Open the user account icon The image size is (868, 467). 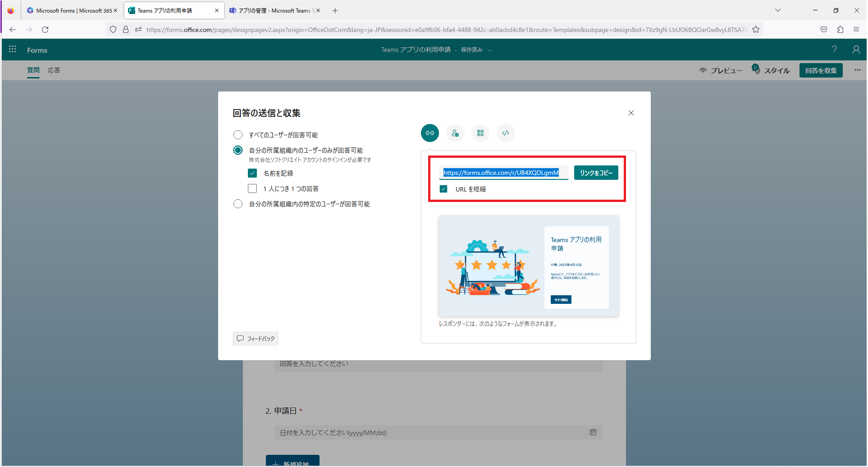point(856,50)
